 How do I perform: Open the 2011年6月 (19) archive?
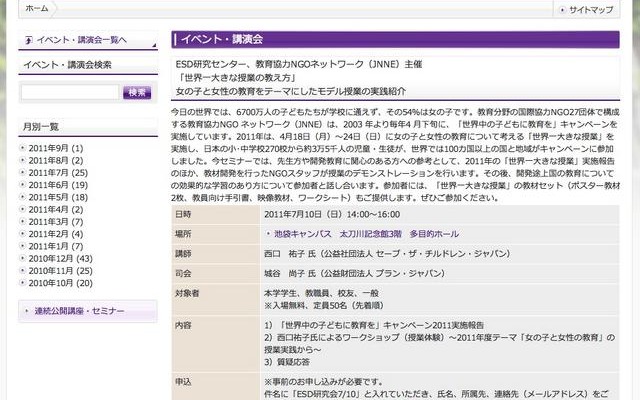58,185
